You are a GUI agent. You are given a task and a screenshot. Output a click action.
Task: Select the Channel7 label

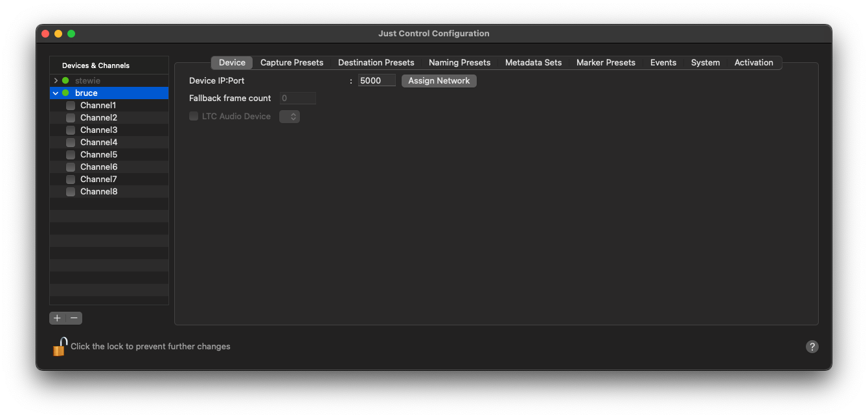click(x=98, y=180)
